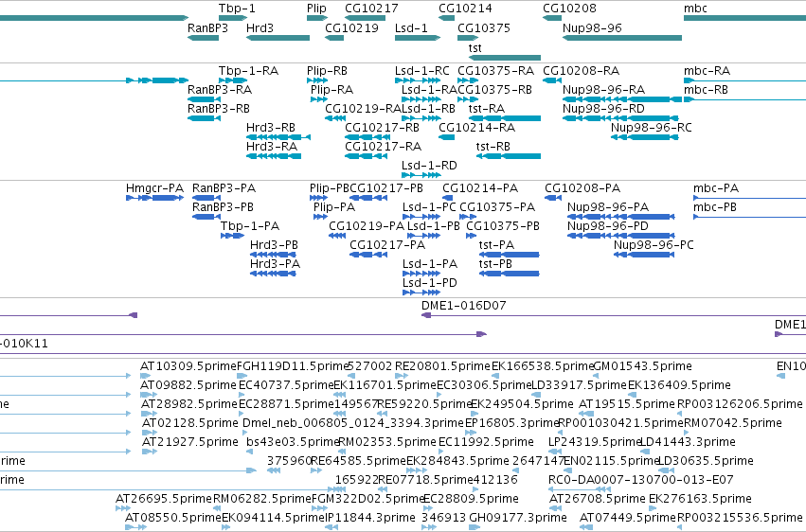Click the CG10219-PA protein label
The height and width of the screenshot is (532, 806).
(x=367, y=226)
